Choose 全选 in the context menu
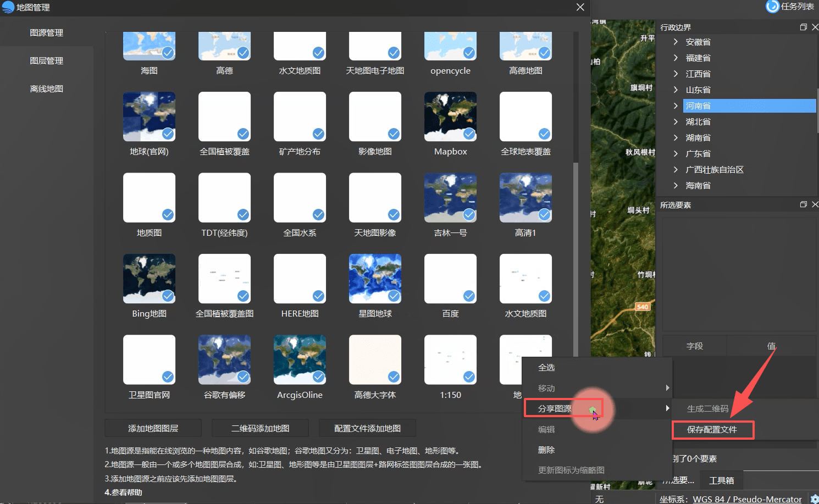This screenshot has width=819, height=504. (597, 367)
